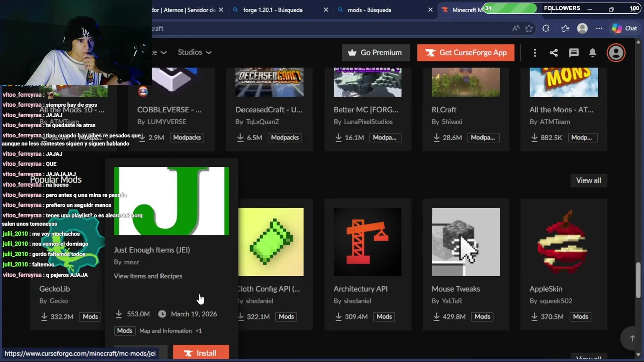644x362 pixels.
Task: Open the COBBLEVERSE modpack title
Action: tap(169, 109)
